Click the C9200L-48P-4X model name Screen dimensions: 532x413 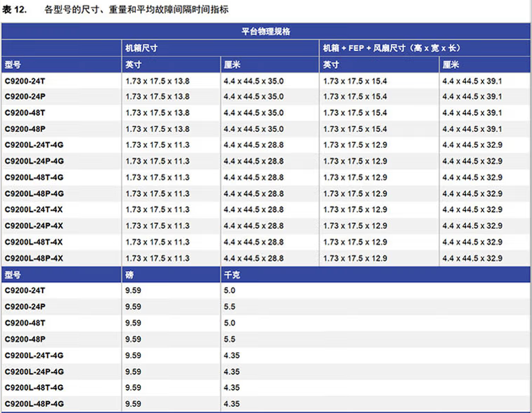(x=34, y=258)
